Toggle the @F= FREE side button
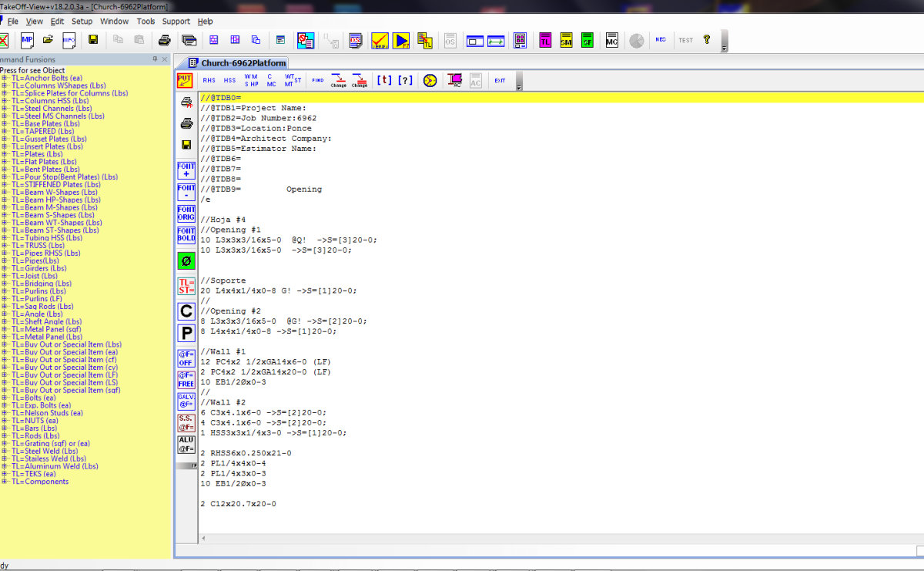Viewport: 924px width, 571px height. (186, 380)
